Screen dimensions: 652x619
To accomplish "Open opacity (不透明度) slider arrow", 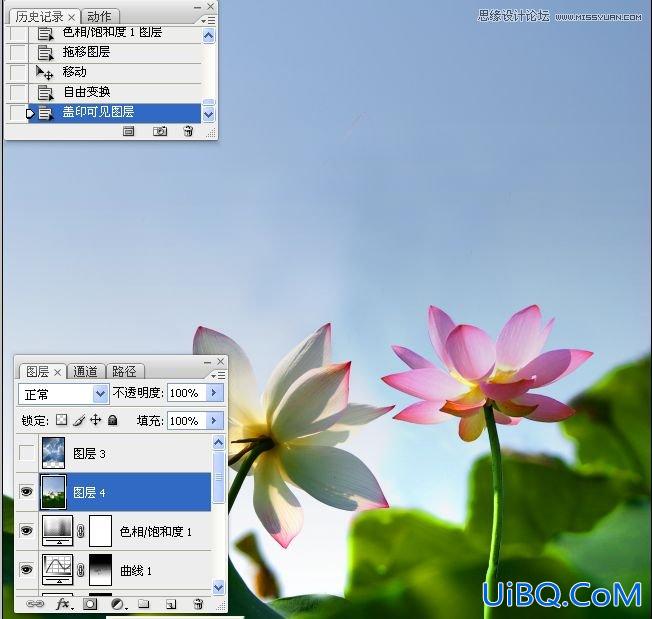I will pyautogui.click(x=215, y=392).
